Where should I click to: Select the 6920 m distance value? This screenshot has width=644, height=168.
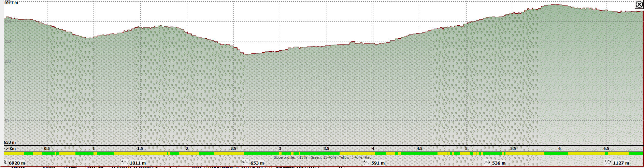[17, 163]
